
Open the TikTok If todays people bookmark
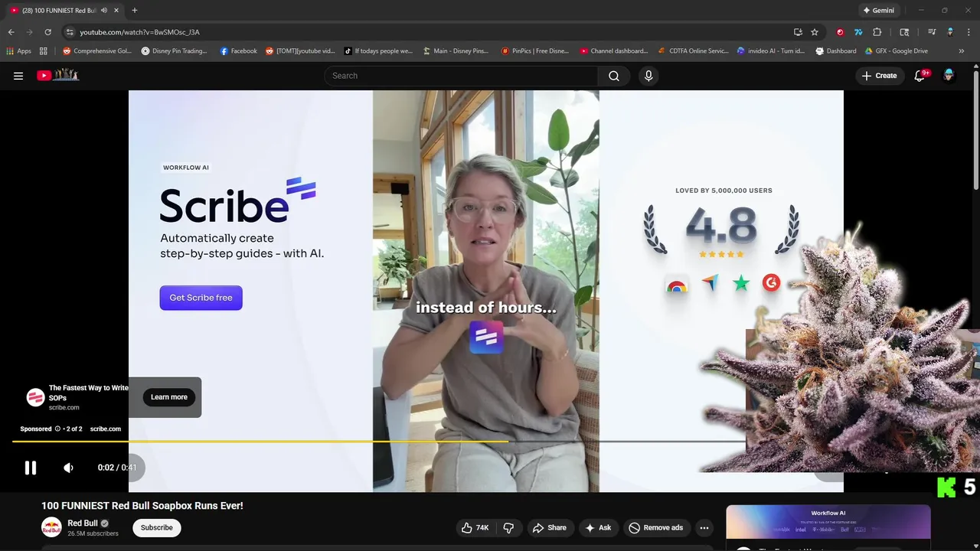point(379,51)
